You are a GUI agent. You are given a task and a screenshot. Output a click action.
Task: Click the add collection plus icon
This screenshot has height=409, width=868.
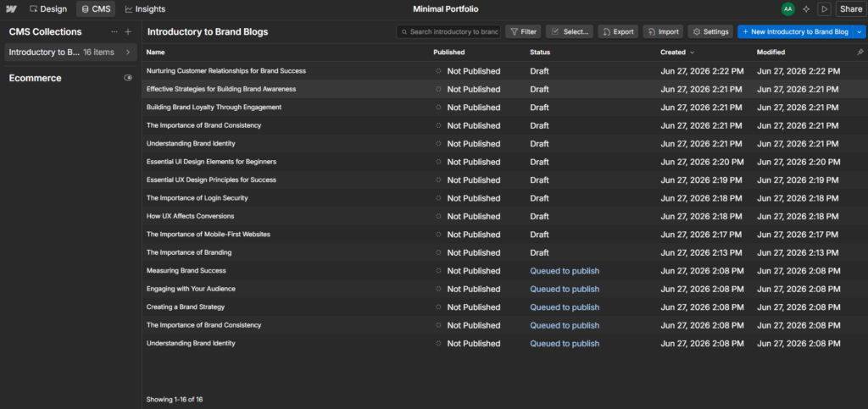(x=128, y=32)
